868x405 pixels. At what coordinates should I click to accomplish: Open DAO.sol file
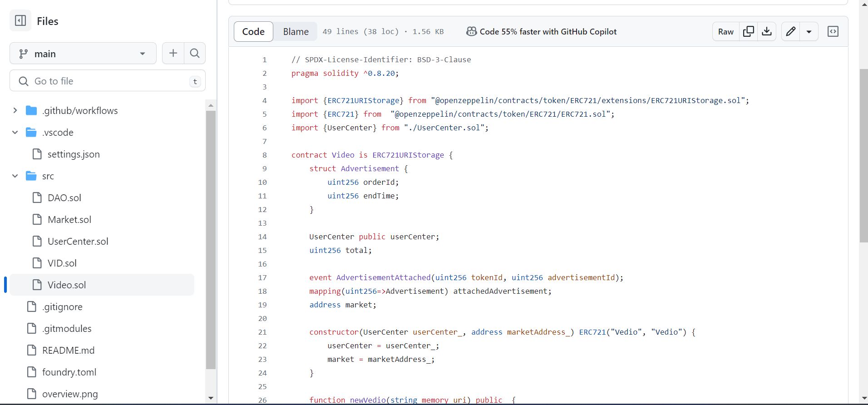coord(64,198)
